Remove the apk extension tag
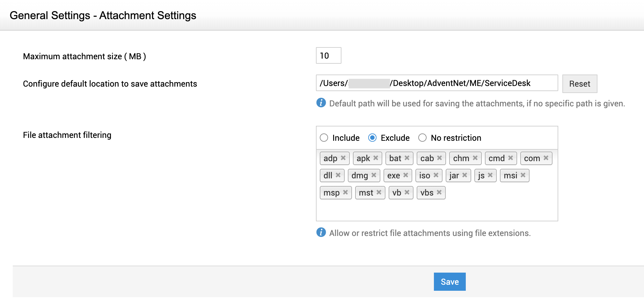This screenshot has height=300, width=644. (376, 158)
